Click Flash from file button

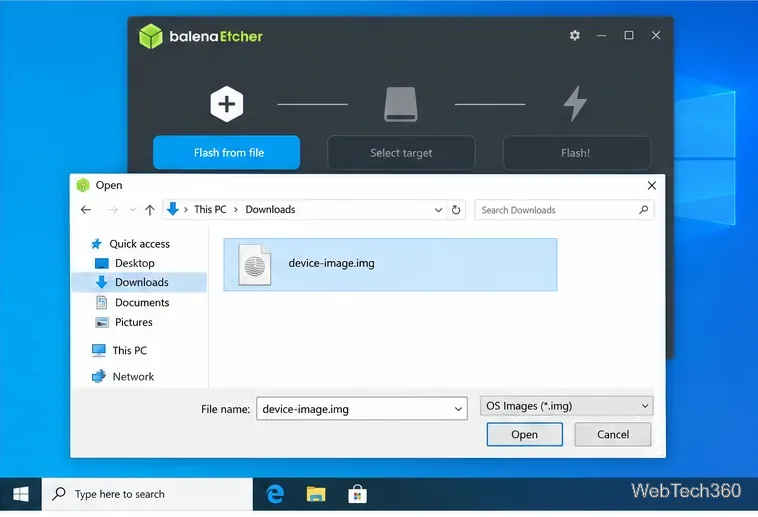(227, 153)
